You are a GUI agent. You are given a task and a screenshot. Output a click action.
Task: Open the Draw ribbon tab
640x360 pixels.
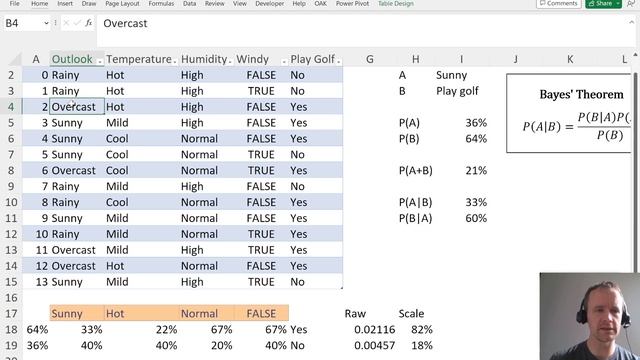[x=89, y=3]
